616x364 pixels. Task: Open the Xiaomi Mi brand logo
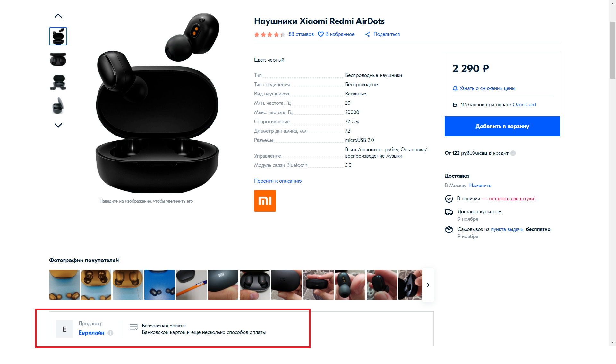pyautogui.click(x=265, y=201)
